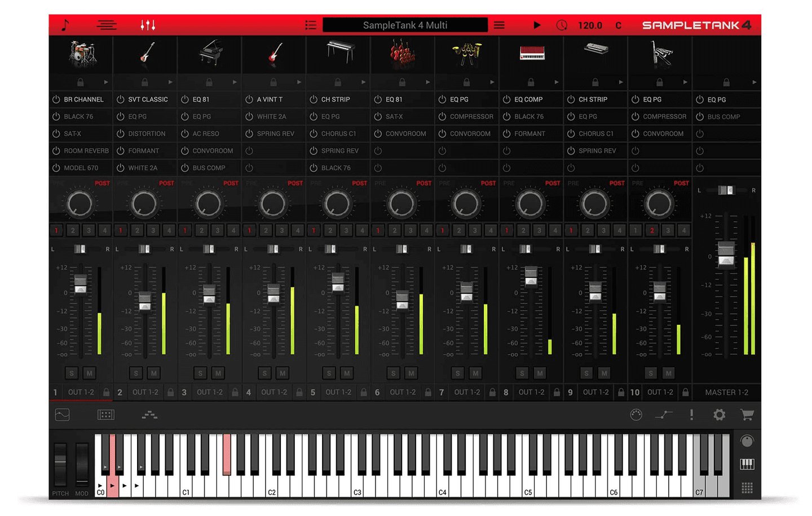Select the red organ keyboard instrument icon
The image size is (812, 516).
point(532,53)
